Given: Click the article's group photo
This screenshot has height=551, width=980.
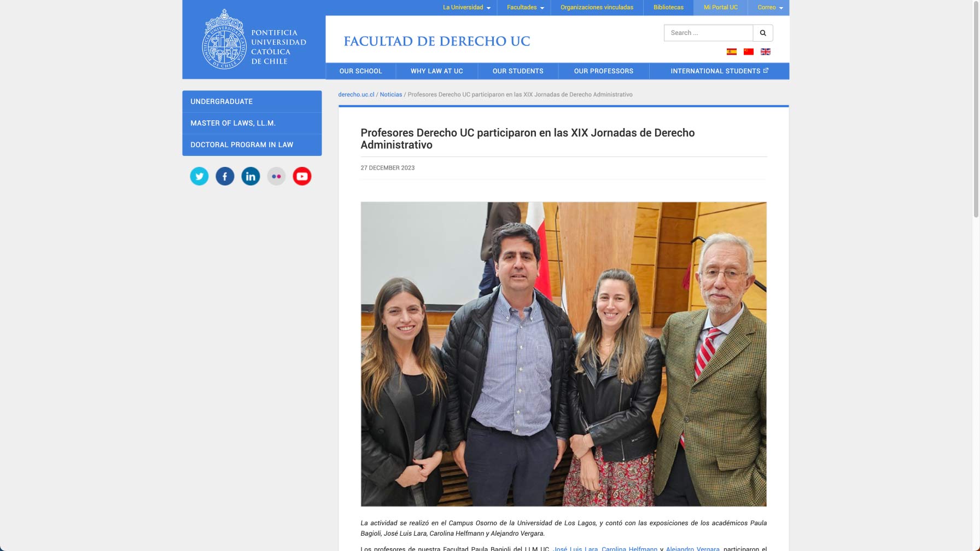Looking at the screenshot, I should 563,354.
